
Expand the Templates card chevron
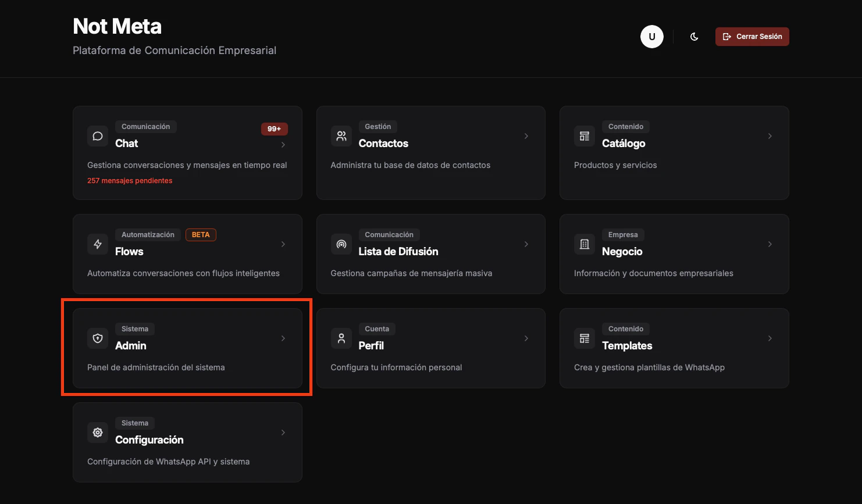coord(770,338)
